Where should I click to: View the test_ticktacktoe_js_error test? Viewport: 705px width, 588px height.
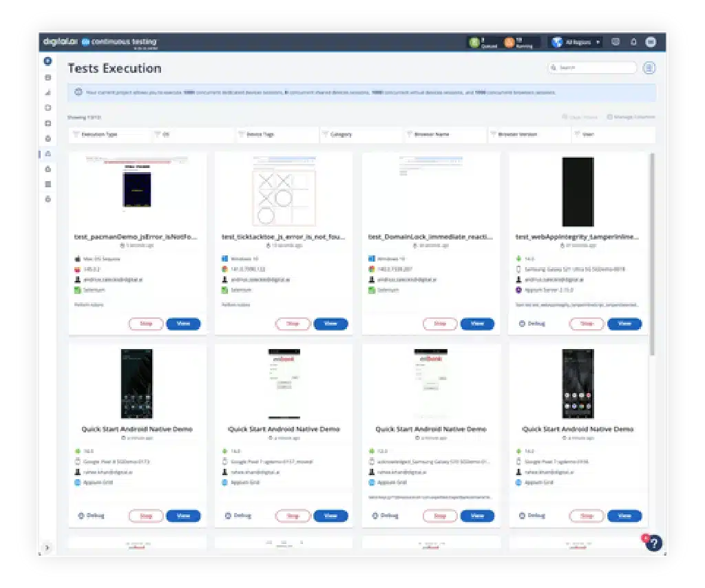(x=330, y=324)
